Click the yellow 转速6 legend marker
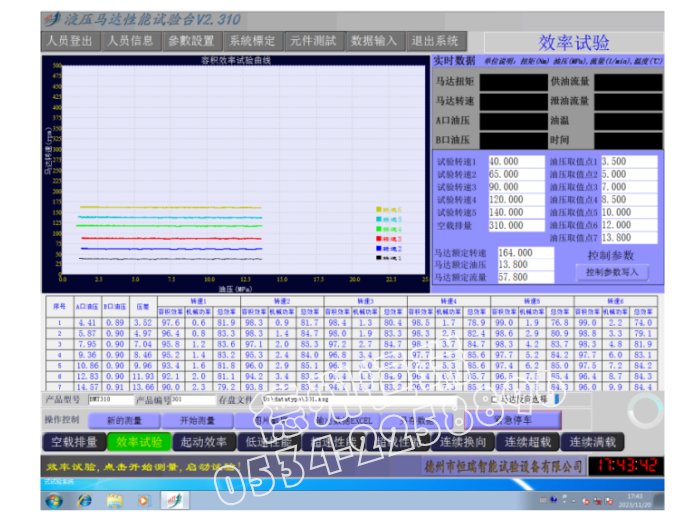This screenshot has height=525, width=700. (x=380, y=209)
